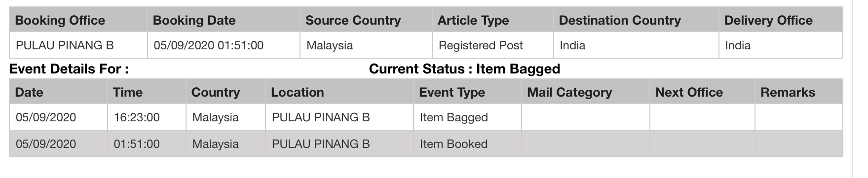This screenshot has height=178, width=868.
Task: Click the 16:23:00 time cell
Action: pos(147,117)
